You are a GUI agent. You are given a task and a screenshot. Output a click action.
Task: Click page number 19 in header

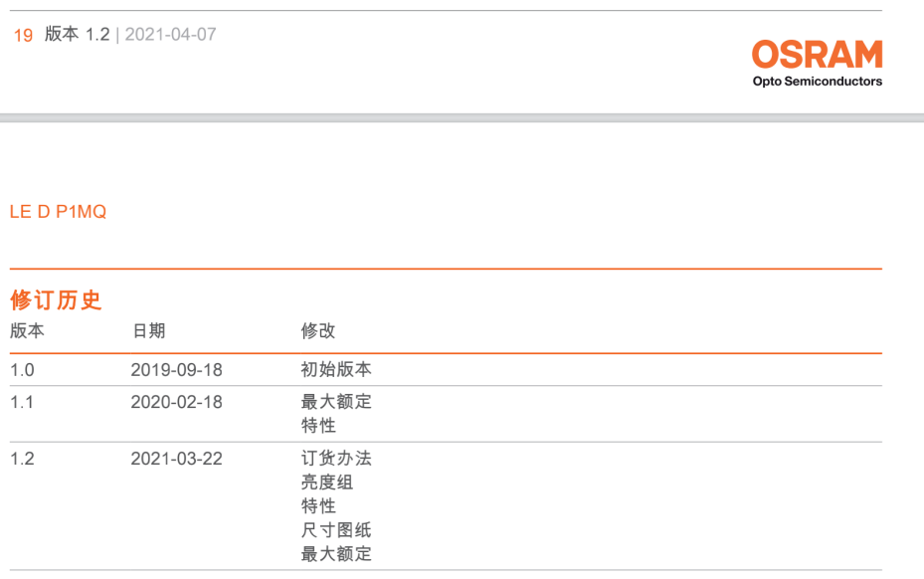[23, 36]
